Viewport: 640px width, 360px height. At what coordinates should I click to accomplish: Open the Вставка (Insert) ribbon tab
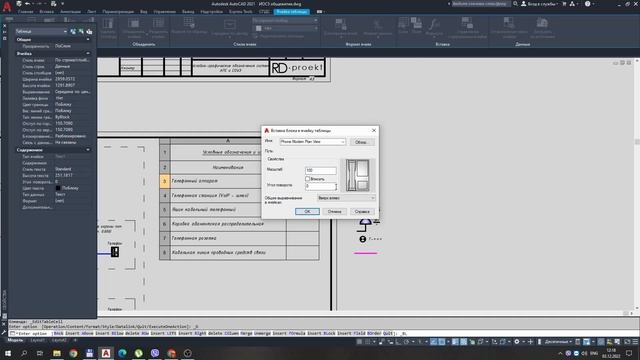tap(47, 11)
